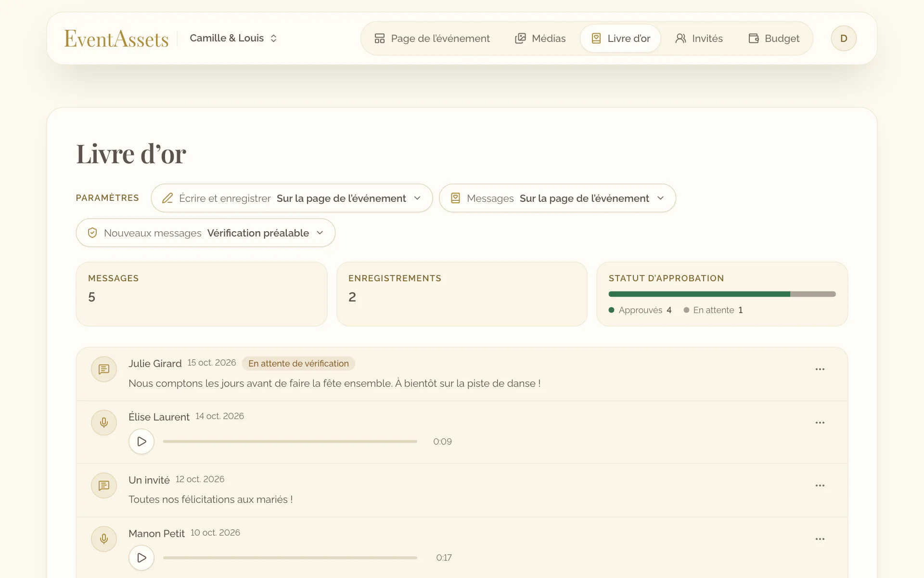Open the Enregistrements count card
924x578 pixels.
pos(462,294)
